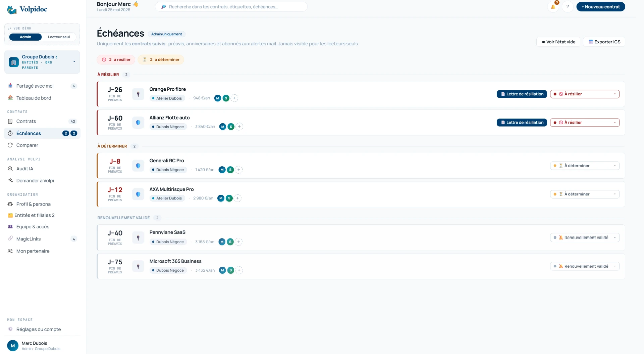Image resolution: width=644 pixels, height=354 pixels.
Task: Add a follower to Orange Pro fibre
Action: coord(234,98)
